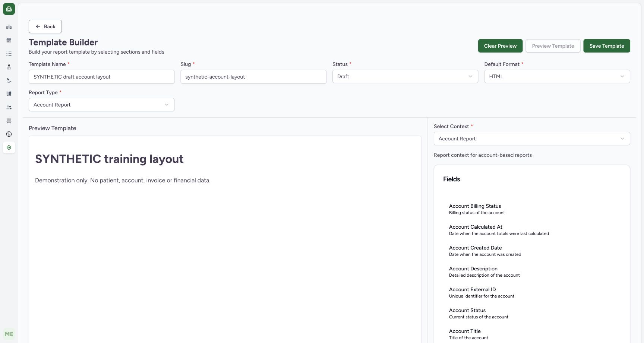Open the microscope lab sidebar icon
Screen dimensions: 644x343
(9, 80)
